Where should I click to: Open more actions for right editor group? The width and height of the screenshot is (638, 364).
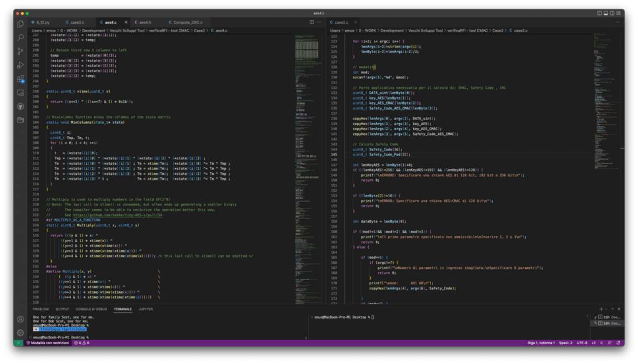617,22
